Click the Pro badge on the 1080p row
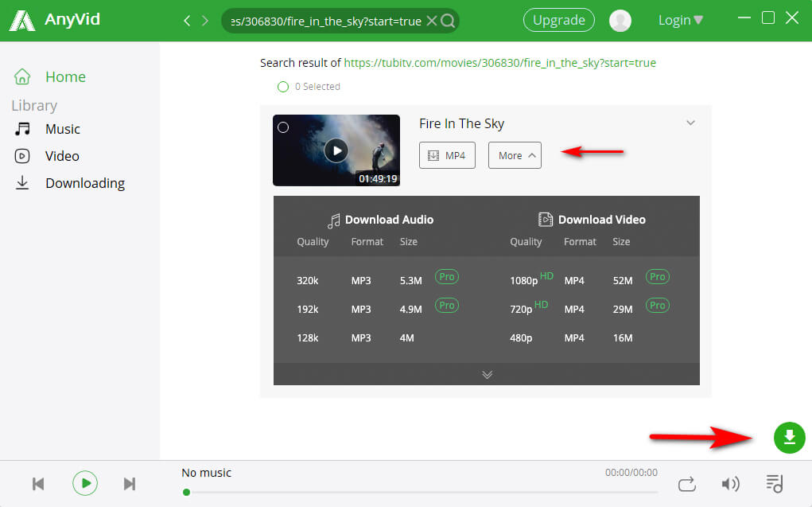812x507 pixels. coord(657,277)
